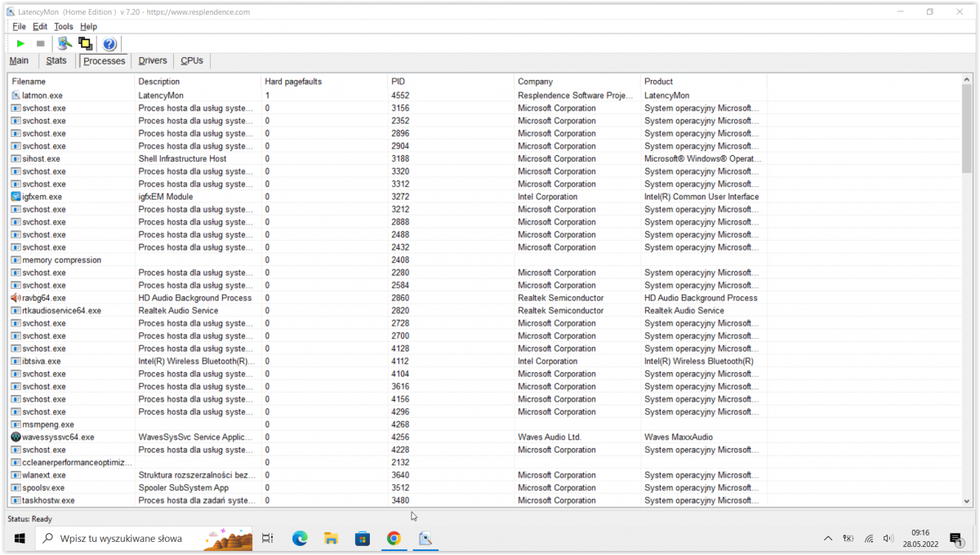Show hidden tray icons chevron
Viewport: 980px width, 555px height.
click(x=828, y=539)
